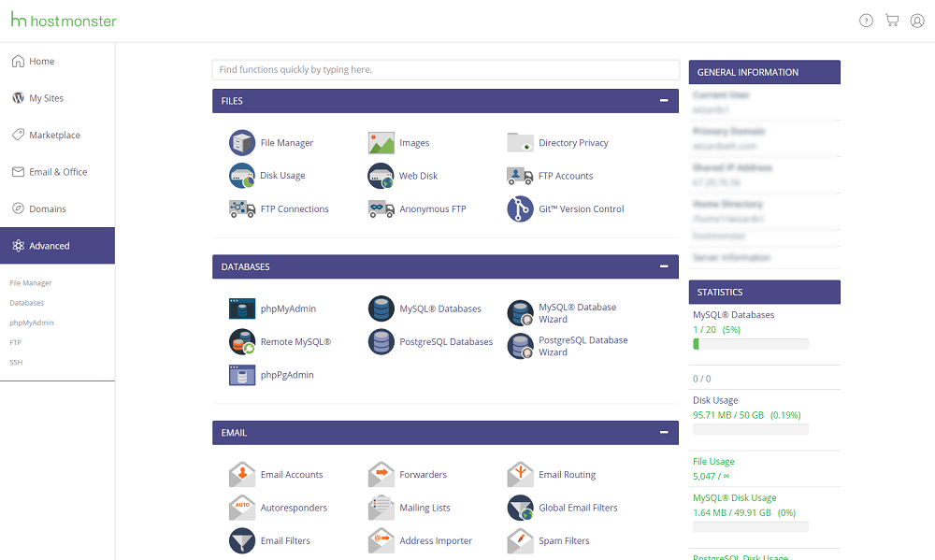Select the '5,047 / ∞' file usage value
935x560 pixels.
711,477
